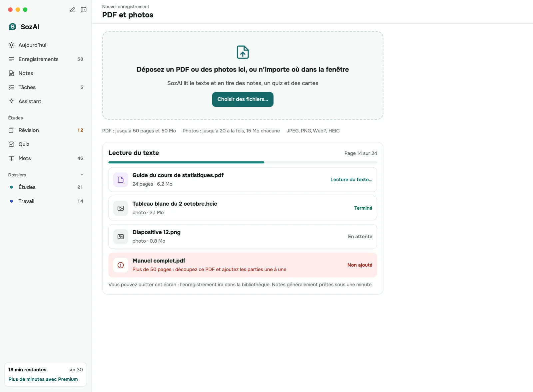Screen dimensions: 533x392
Task: Open the Notes section
Action: 46,73
